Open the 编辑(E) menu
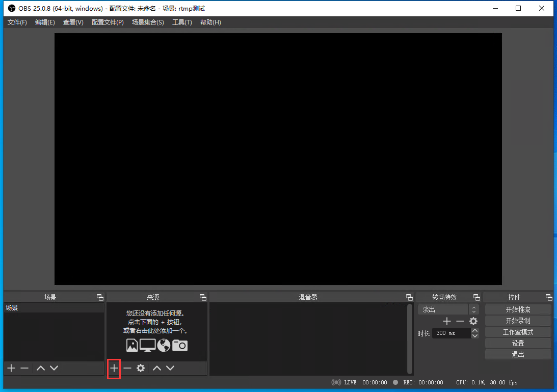The height and width of the screenshot is (392, 557). [45, 22]
